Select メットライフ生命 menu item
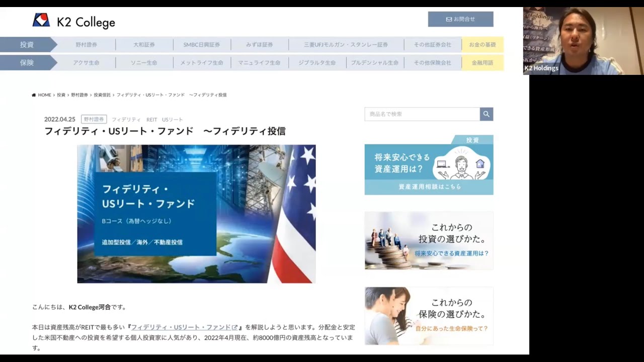This screenshot has height=362, width=644. click(x=202, y=63)
